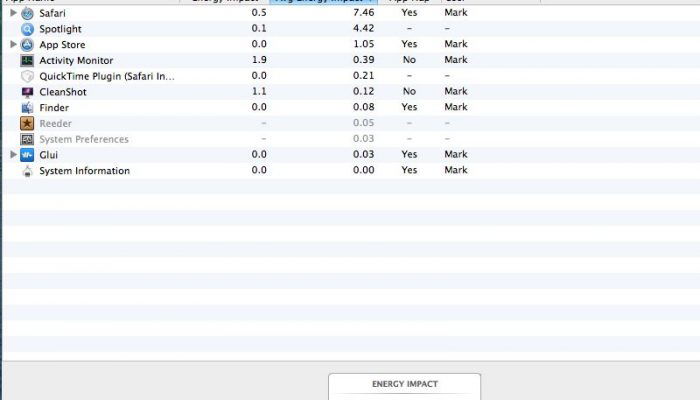The height and width of the screenshot is (400, 700).
Task: Click QuickTime Plugin's 0.21 average energy value
Action: 363,75
